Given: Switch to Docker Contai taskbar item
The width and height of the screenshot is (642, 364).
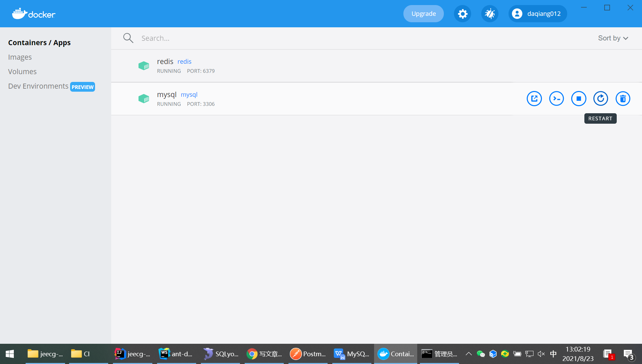Looking at the screenshot, I should coord(396,354).
